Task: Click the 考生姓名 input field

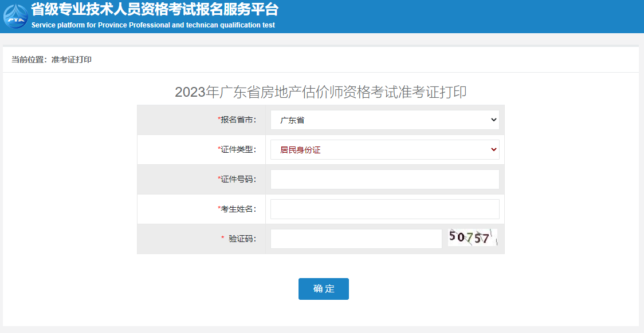Action: pyautogui.click(x=384, y=209)
